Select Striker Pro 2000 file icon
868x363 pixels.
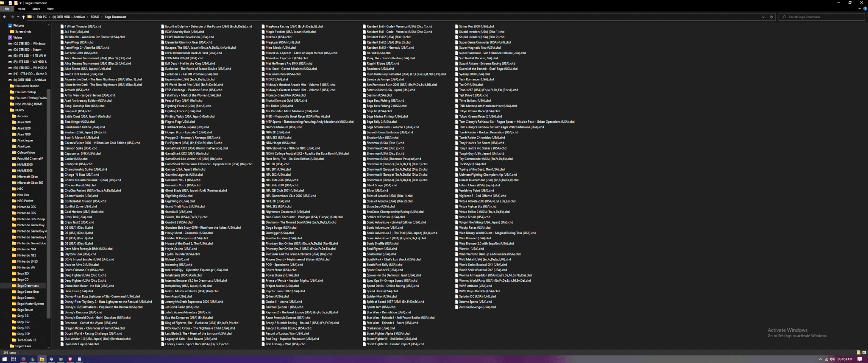[457, 26]
